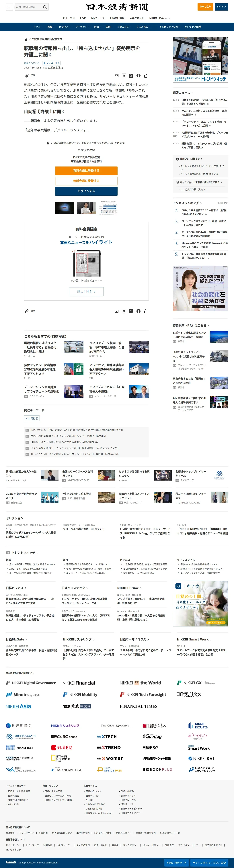Click 無料会員に登録する button
Viewport: 234px width, 868px height.
(x=86, y=181)
